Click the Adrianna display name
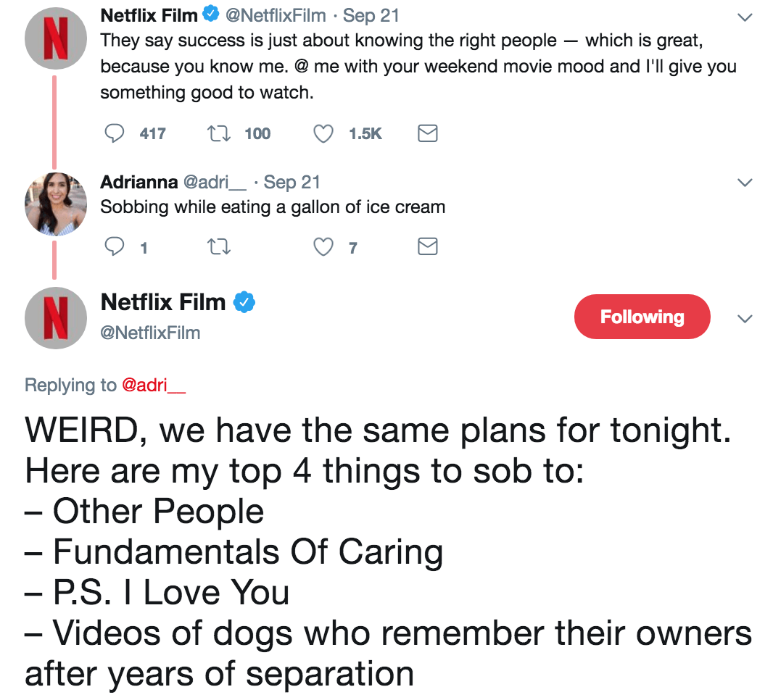The height and width of the screenshot is (700, 773). point(139,182)
